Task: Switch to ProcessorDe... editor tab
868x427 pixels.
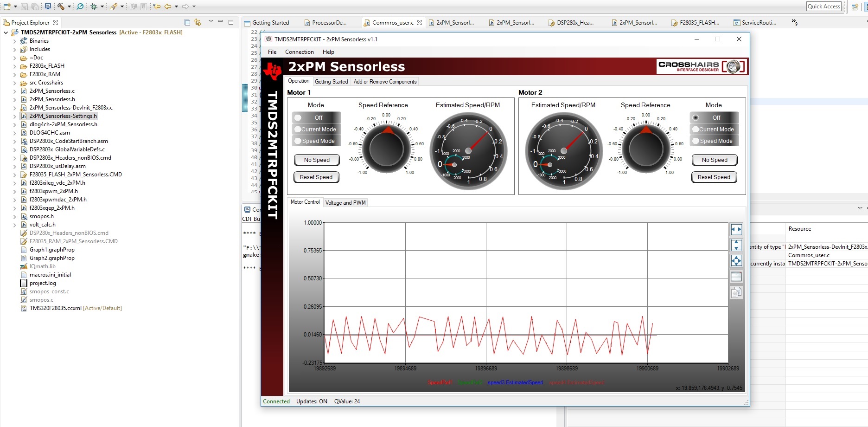Action: pos(326,22)
